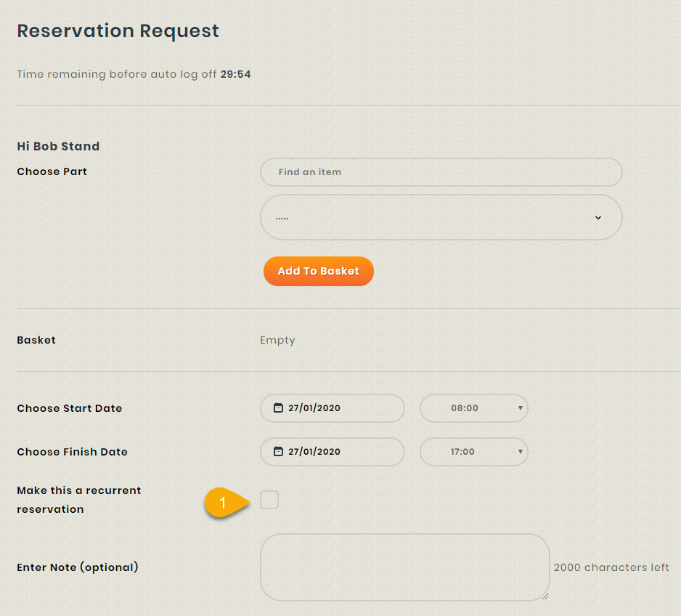Screen dimensions: 681x616
Task: Select the start date field showing 27/01/2020
Action: click(332, 408)
